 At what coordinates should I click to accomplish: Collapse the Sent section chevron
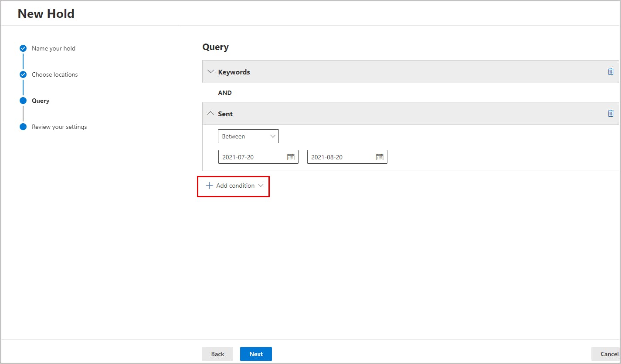click(x=210, y=114)
